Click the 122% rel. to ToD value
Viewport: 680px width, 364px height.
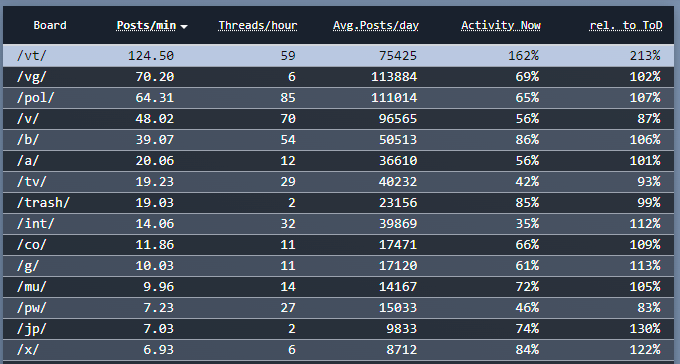645,349
